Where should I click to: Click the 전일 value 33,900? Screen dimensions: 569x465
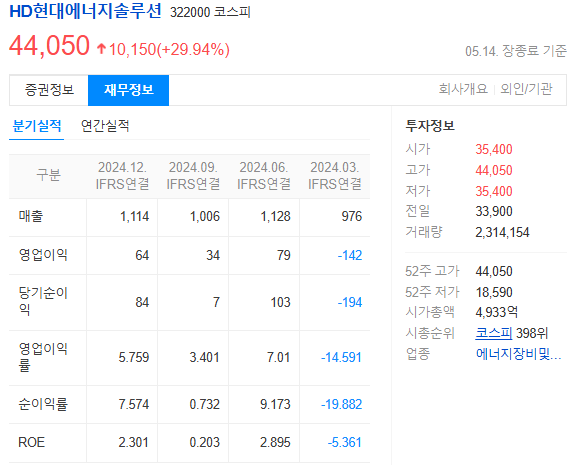click(x=494, y=211)
